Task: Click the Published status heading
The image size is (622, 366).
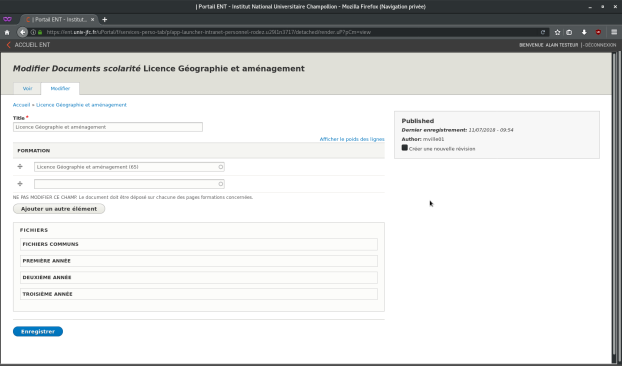Action: tap(418, 121)
